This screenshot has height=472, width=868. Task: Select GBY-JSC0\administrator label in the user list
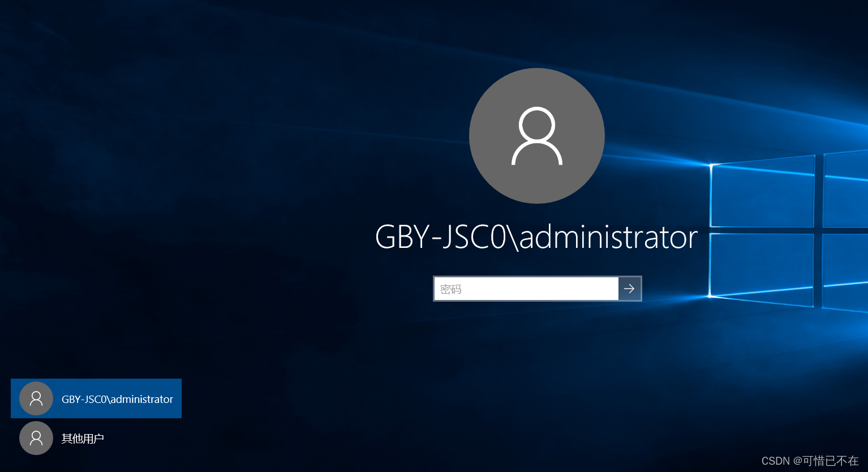(117, 399)
